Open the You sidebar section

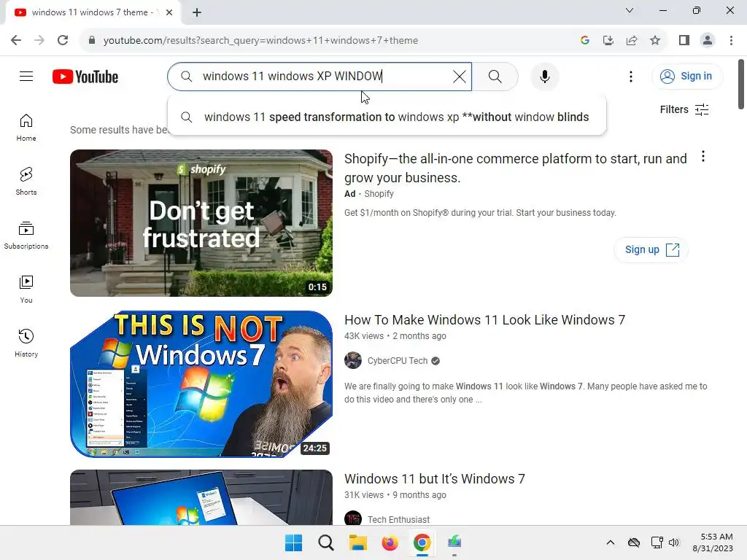26,289
